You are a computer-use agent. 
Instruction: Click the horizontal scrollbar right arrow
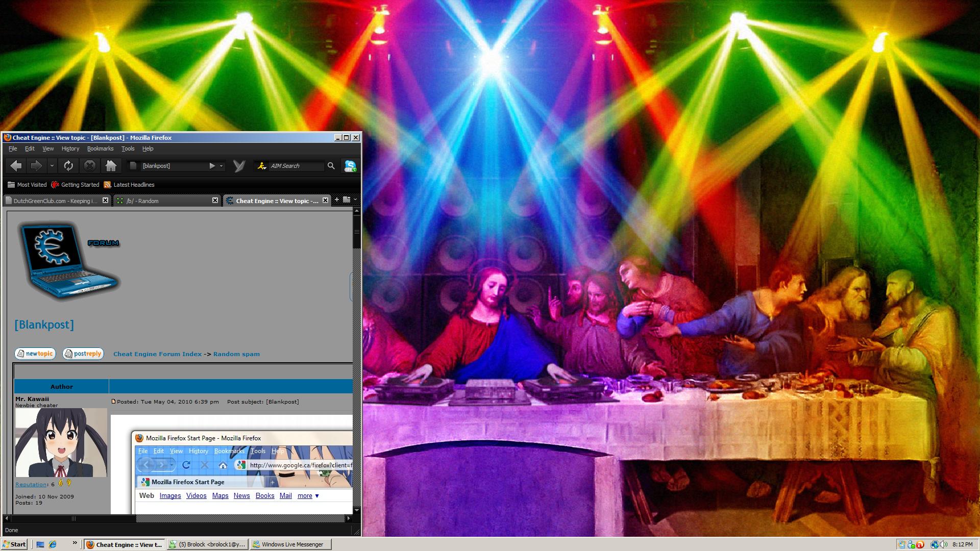pyautogui.click(x=349, y=519)
